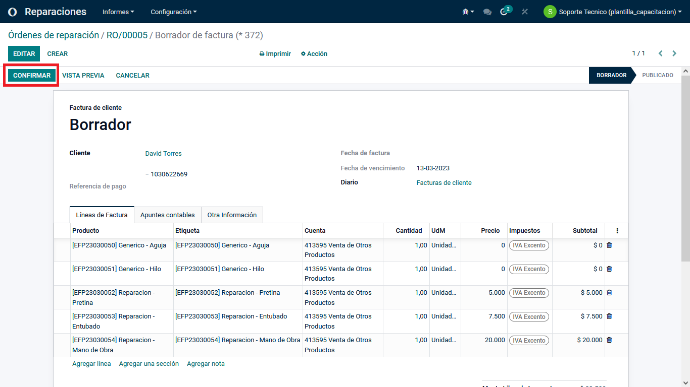Switch to the Apuntes contables tab
690x387 pixels.
click(168, 215)
